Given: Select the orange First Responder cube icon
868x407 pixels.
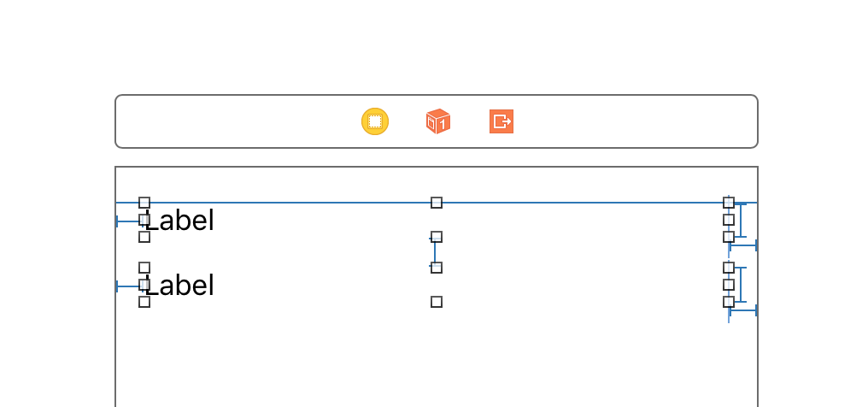Looking at the screenshot, I should (x=438, y=121).
